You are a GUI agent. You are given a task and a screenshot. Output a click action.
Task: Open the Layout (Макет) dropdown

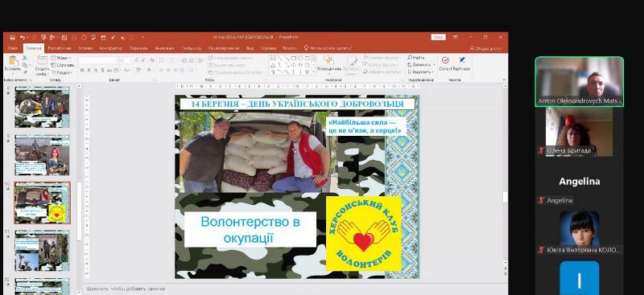(62, 58)
